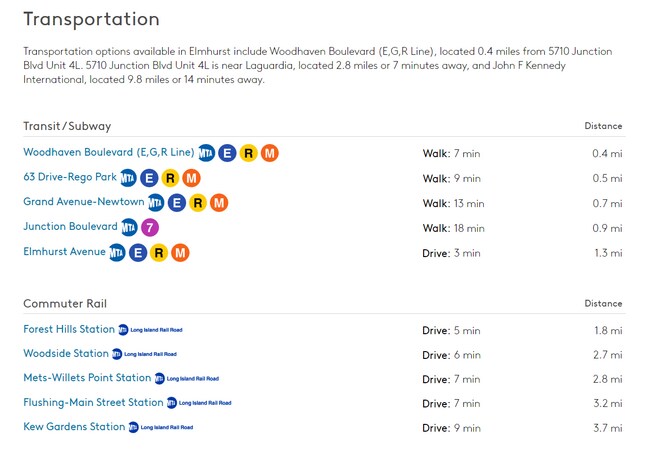This screenshot has height=453, width=650.
Task: Click Long Island Rail Road logo by Forest Hills
Action: point(150,330)
